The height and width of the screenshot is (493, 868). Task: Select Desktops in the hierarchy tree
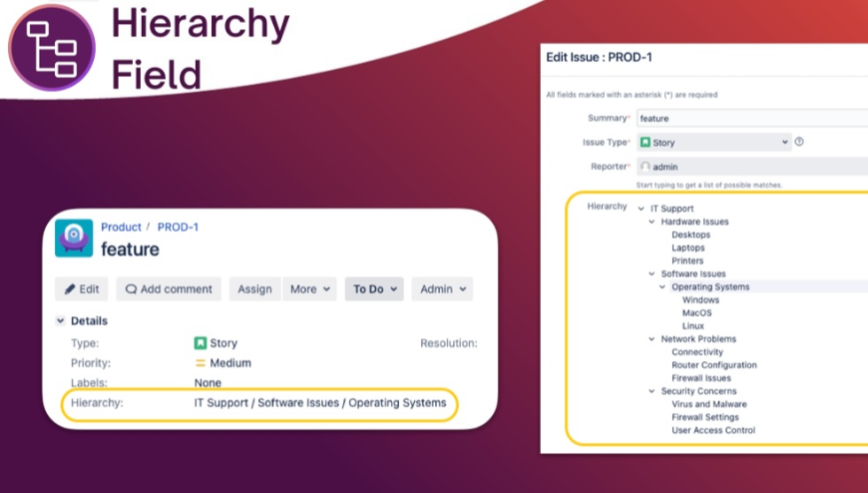pos(690,235)
